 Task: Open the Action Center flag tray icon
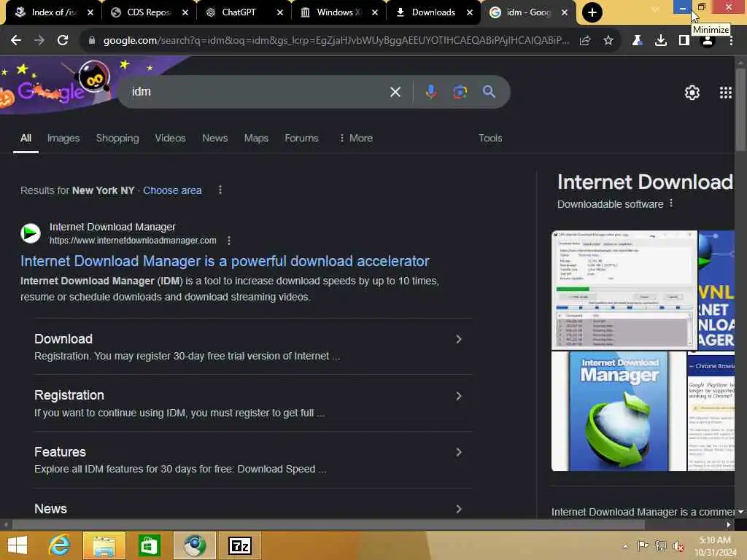pos(643,545)
